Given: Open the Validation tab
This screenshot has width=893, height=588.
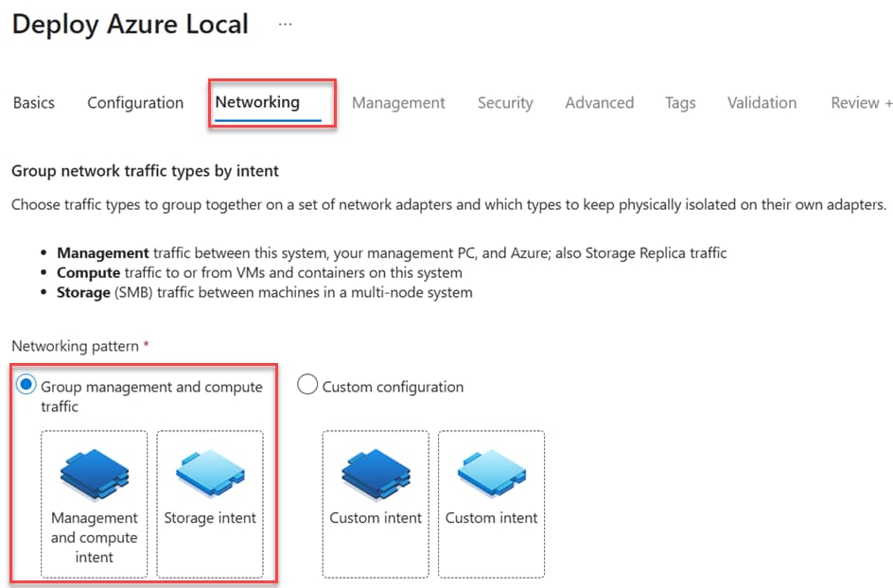Looking at the screenshot, I should point(762,103).
